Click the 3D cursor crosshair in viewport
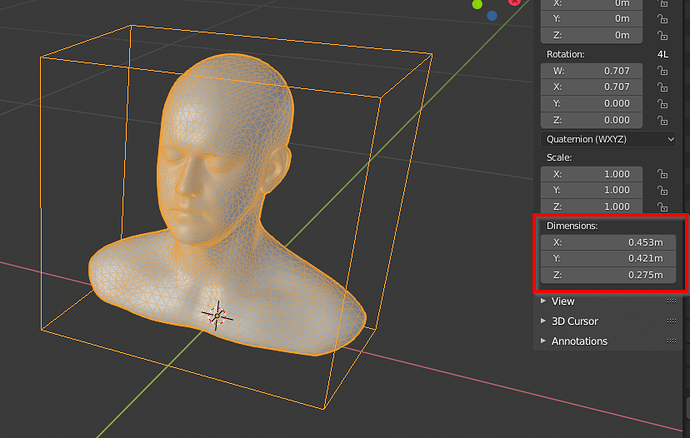690x438 pixels. [x=217, y=315]
